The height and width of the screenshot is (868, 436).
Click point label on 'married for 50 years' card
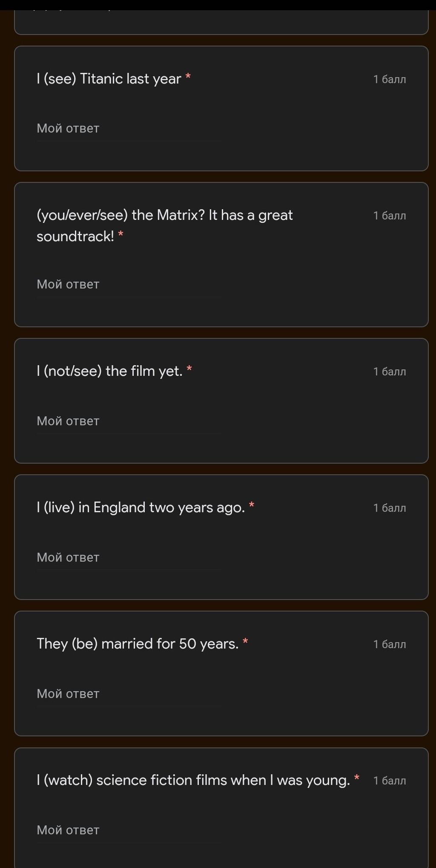[x=389, y=645]
